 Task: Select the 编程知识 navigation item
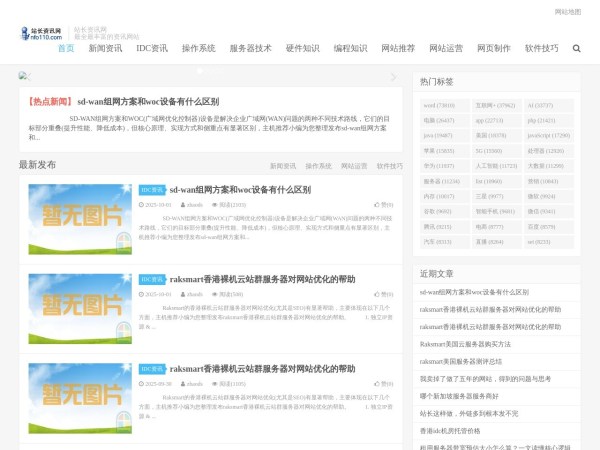tap(350, 48)
